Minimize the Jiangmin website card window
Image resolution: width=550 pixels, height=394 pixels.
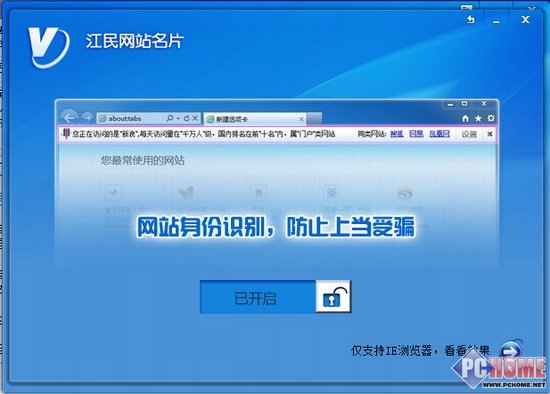point(496,22)
